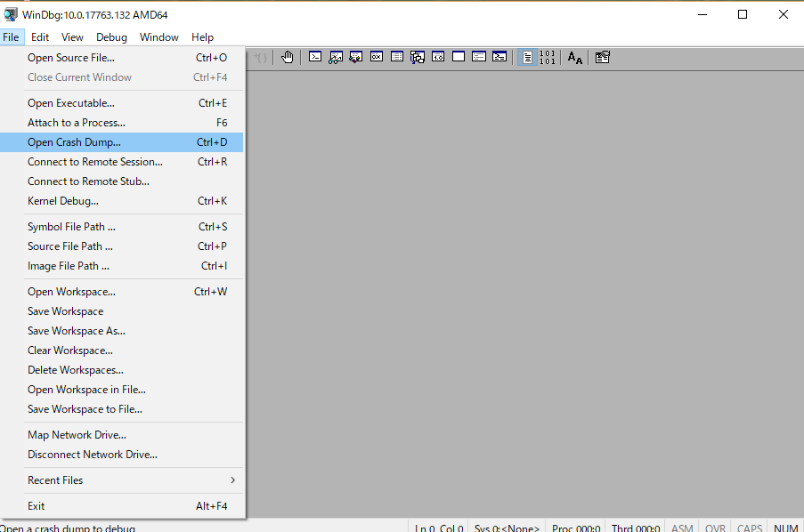
Task: Click the OVR status indicator
Action: 715,528
